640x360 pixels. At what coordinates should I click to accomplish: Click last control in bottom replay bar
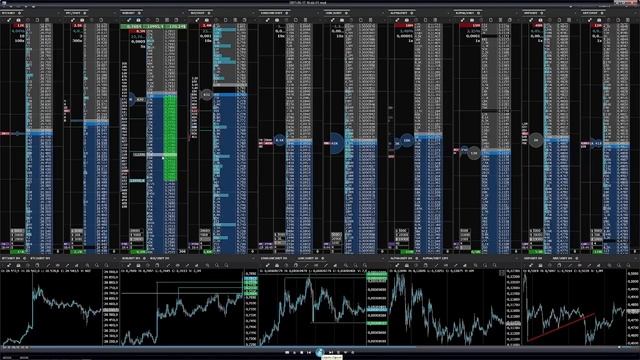coord(353,352)
